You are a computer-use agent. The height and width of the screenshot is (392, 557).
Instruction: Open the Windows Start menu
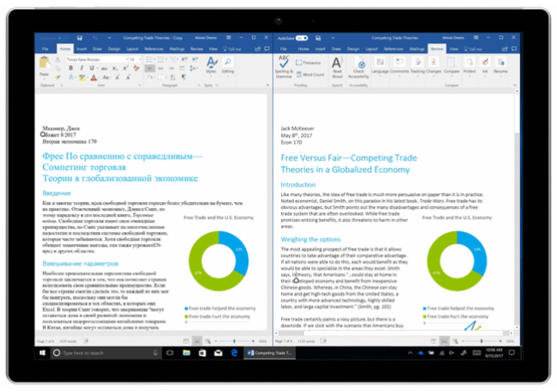43,353
